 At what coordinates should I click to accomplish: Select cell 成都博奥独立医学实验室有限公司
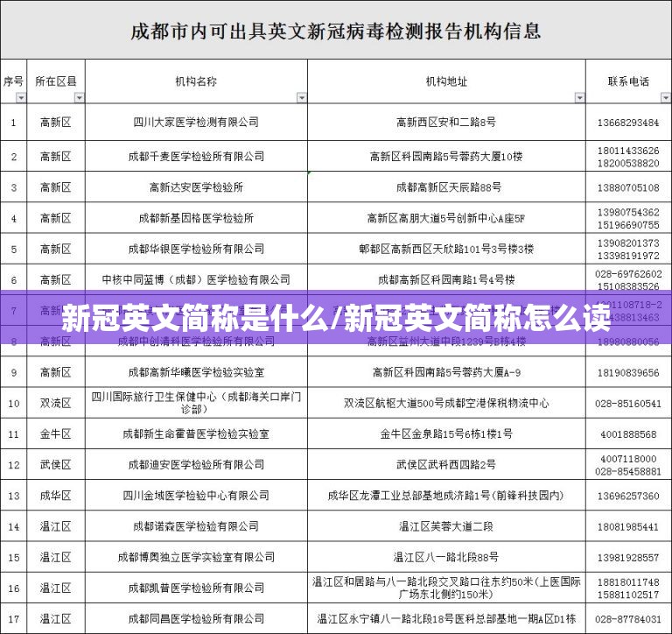[196, 557]
